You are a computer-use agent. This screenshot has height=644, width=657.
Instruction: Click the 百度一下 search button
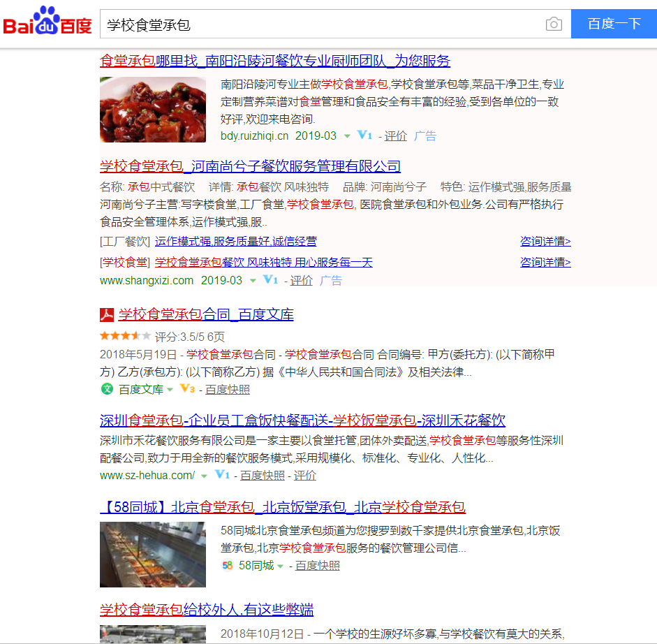pos(614,24)
